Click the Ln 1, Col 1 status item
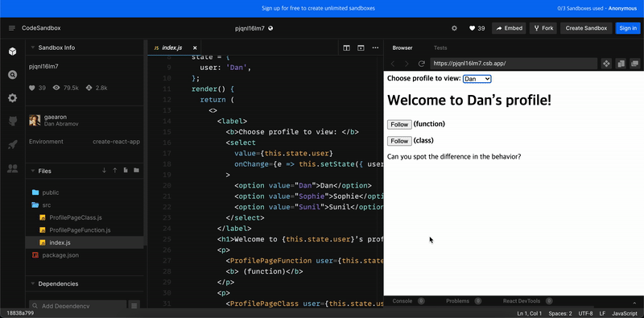The image size is (644, 318). 530,313
